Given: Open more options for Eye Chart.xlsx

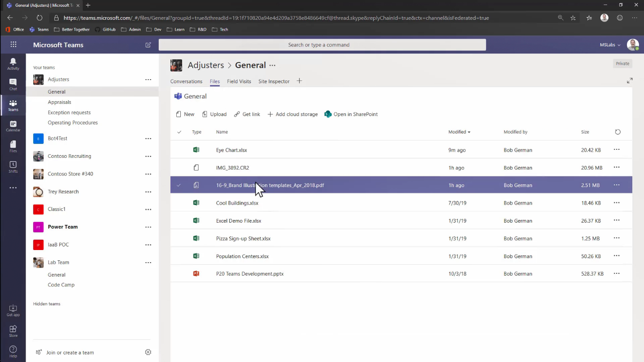Looking at the screenshot, I should (x=617, y=149).
